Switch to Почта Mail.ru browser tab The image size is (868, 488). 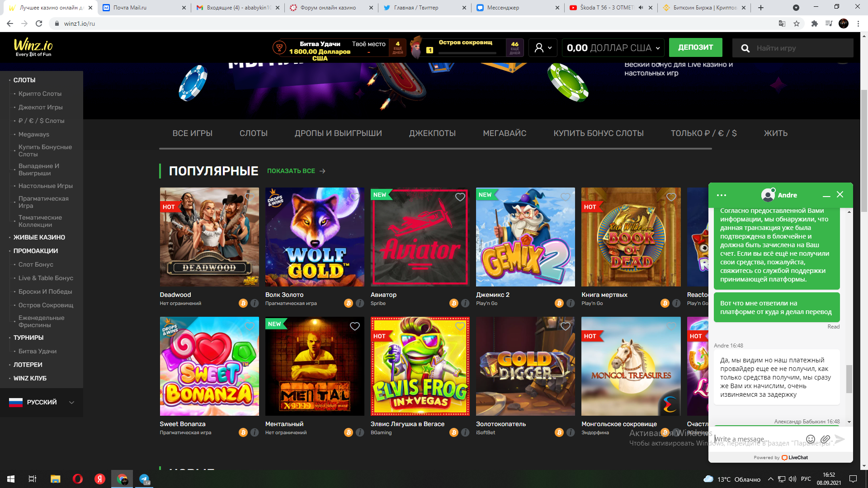point(143,8)
